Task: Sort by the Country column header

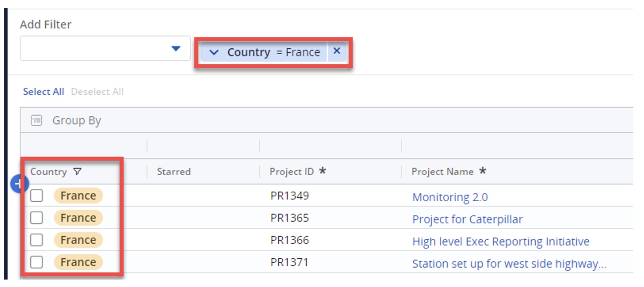Action: (48, 172)
